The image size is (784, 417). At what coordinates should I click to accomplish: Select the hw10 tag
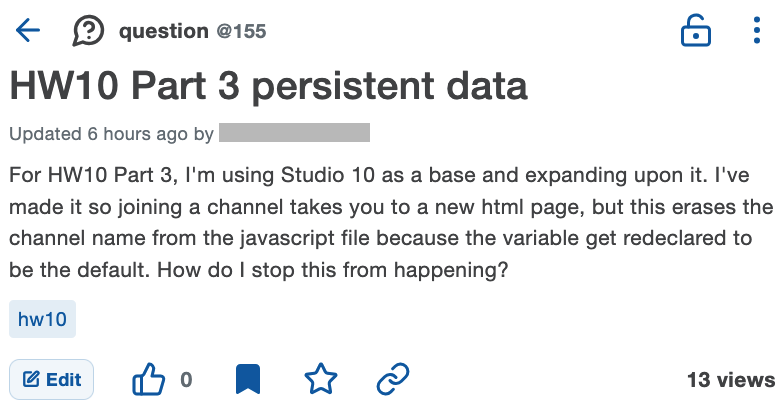click(x=42, y=321)
